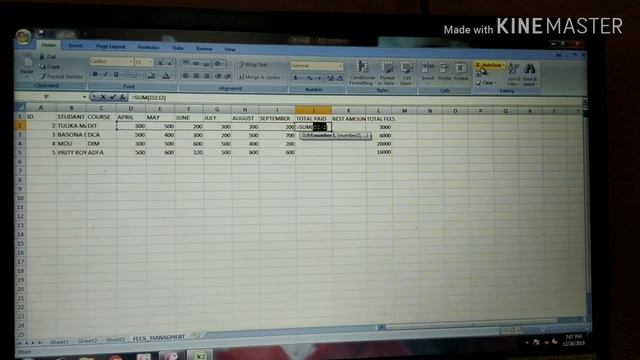
Task: Switch to the Page Layout tab
Action: [110, 47]
